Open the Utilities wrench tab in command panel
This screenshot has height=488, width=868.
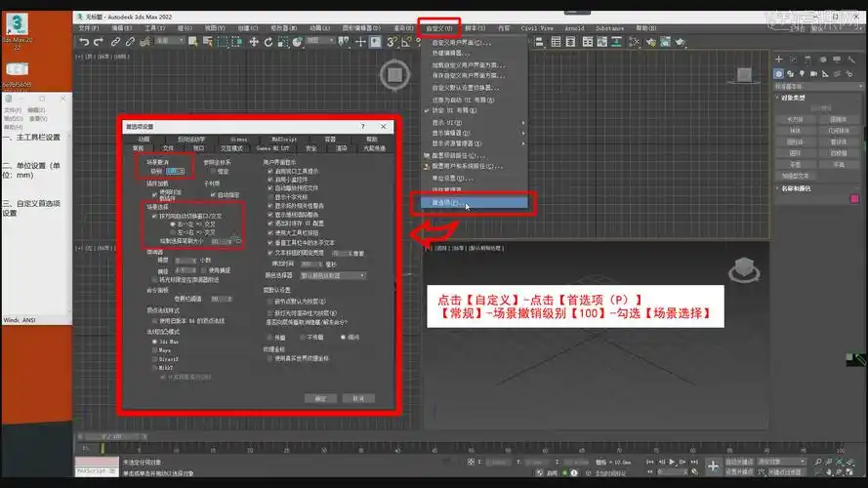(x=851, y=59)
